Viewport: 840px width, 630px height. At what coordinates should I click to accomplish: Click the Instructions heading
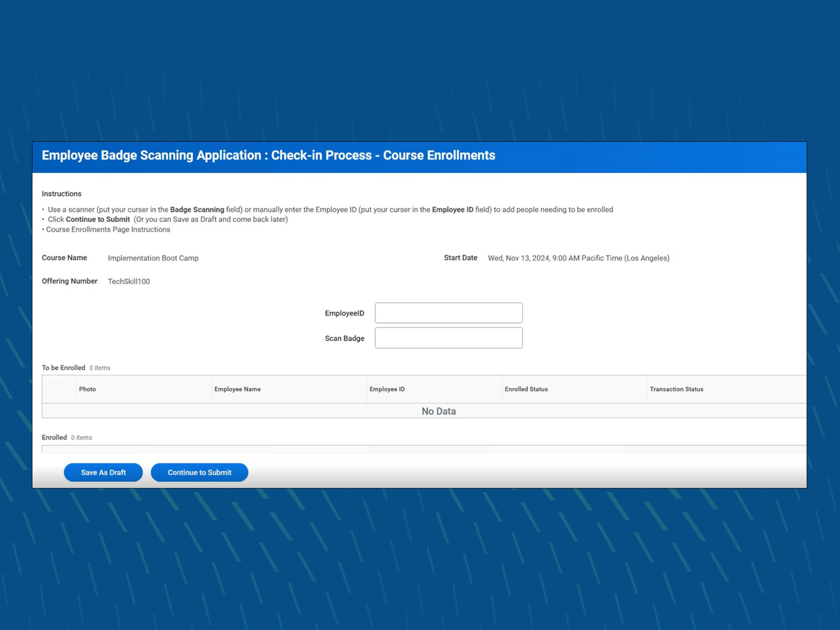[61, 193]
